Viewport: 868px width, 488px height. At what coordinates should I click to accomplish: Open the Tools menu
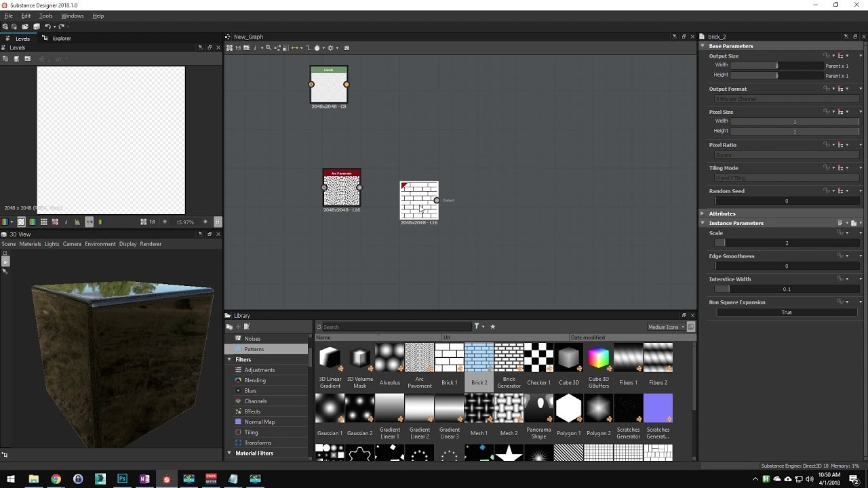pos(45,15)
